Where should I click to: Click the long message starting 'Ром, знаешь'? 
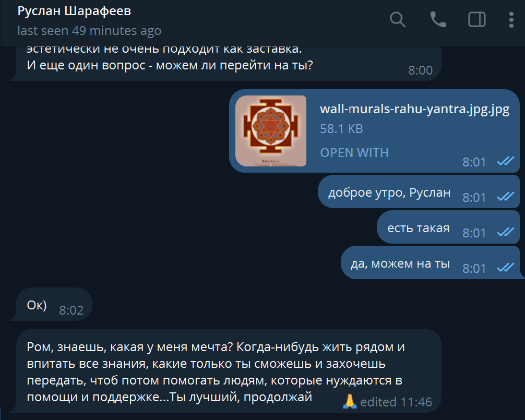[x=229, y=371]
